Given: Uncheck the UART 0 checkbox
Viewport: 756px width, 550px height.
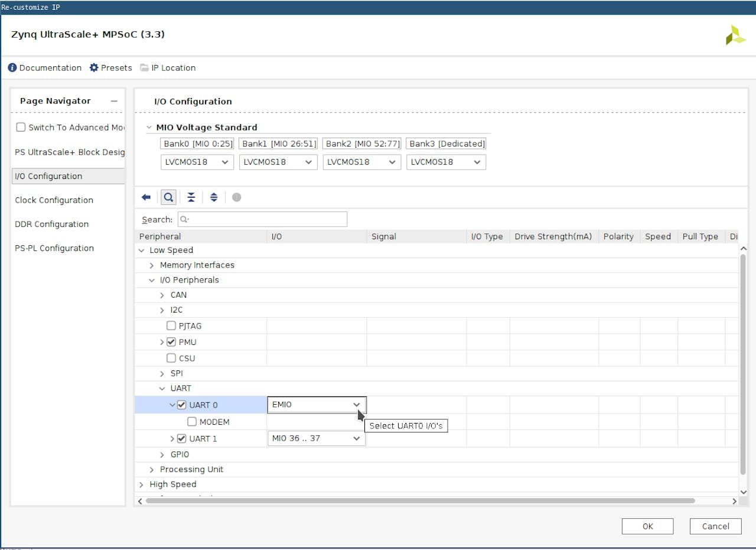Looking at the screenshot, I should [182, 405].
